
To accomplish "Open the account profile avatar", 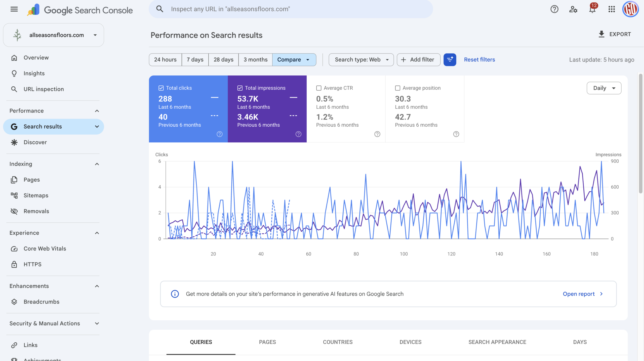I will tap(630, 9).
